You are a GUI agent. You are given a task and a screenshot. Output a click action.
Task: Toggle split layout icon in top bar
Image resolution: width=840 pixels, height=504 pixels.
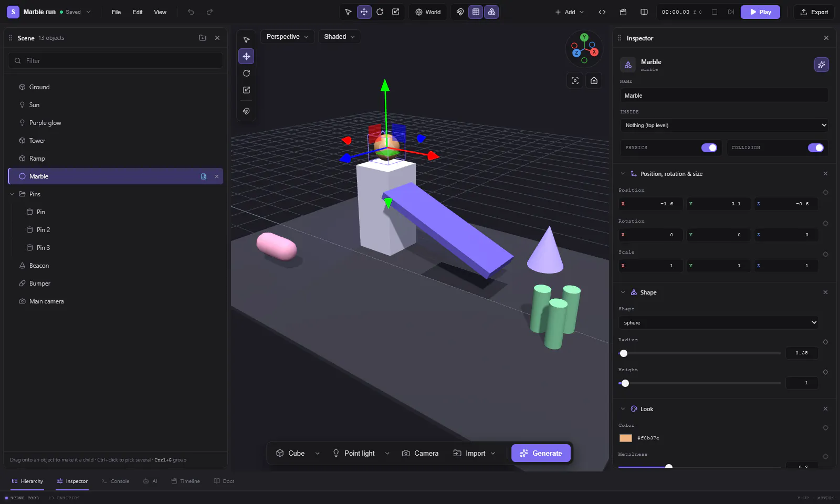pyautogui.click(x=644, y=12)
